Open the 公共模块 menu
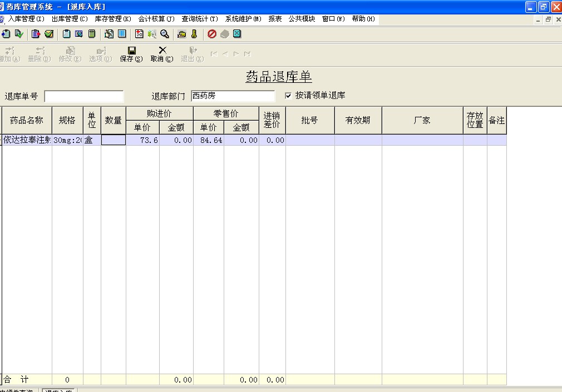The width and height of the screenshot is (562, 392). pos(302,19)
